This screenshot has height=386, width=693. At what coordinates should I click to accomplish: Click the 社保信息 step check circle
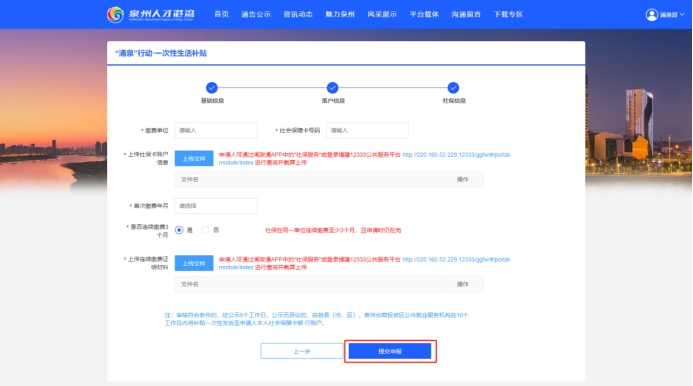(453, 88)
